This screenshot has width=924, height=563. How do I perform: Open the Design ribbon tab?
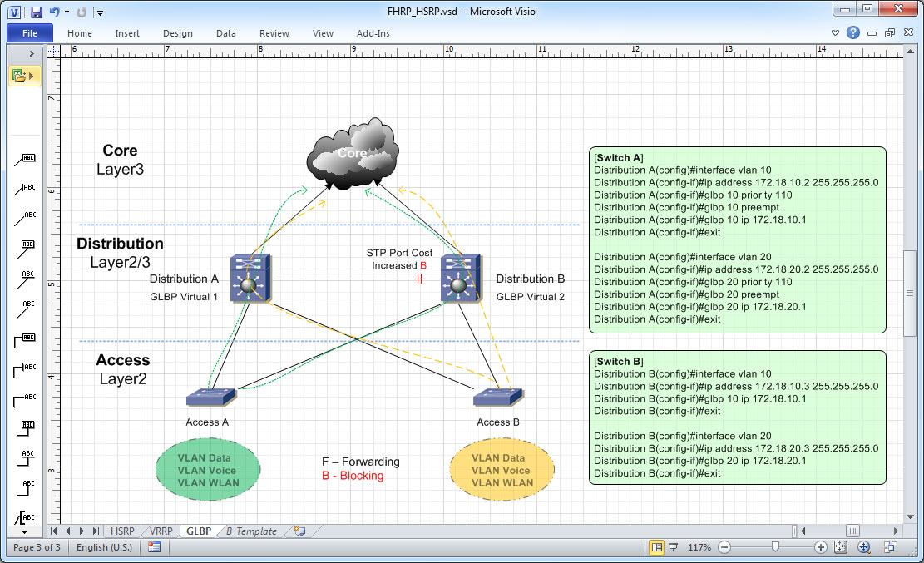coord(177,33)
